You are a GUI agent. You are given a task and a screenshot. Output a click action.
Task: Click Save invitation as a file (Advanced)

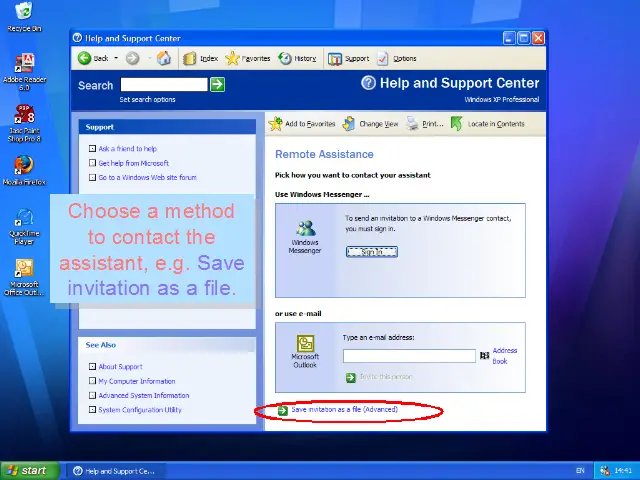click(344, 409)
